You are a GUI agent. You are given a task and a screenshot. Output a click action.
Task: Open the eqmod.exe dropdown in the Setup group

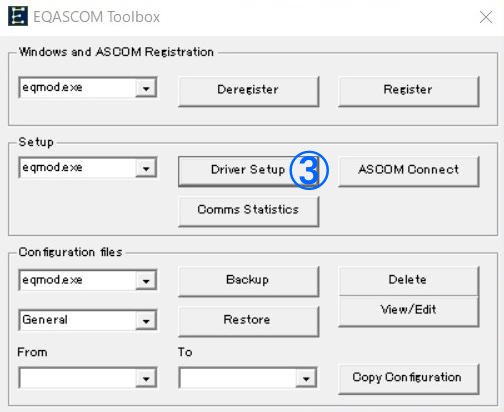pos(146,168)
